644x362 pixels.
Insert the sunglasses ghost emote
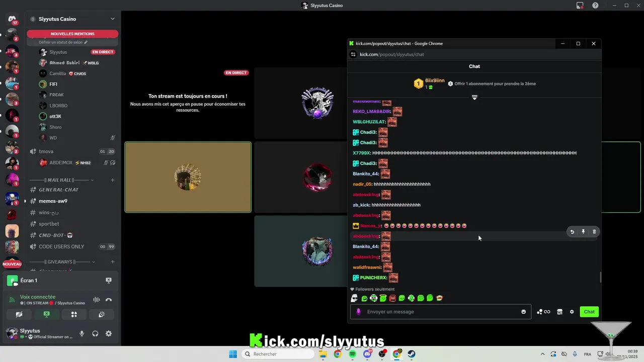click(354, 298)
